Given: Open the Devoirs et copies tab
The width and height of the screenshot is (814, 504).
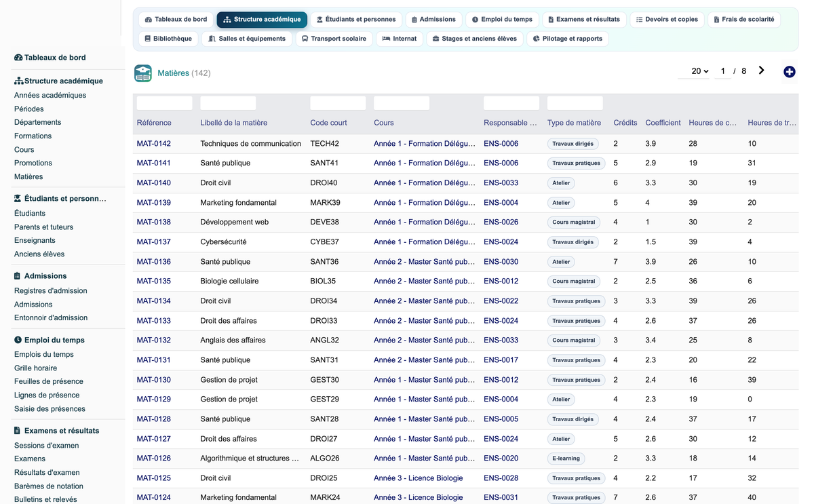Looking at the screenshot, I should tap(667, 20).
